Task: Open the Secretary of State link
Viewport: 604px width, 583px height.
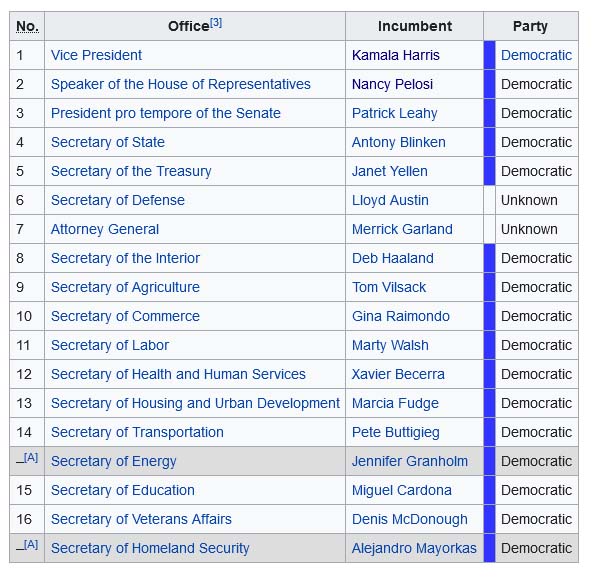Action: pyautogui.click(x=108, y=142)
